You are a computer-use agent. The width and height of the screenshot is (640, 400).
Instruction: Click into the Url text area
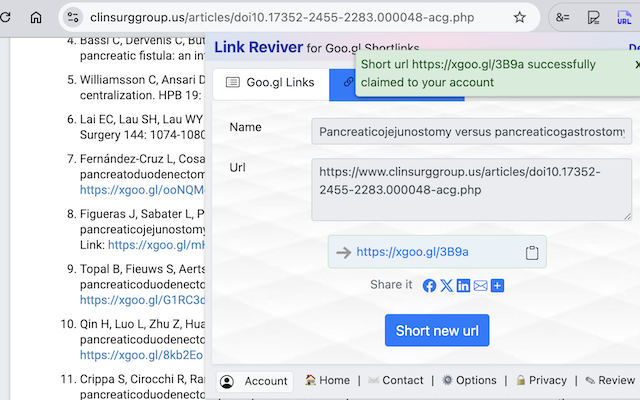(x=470, y=189)
